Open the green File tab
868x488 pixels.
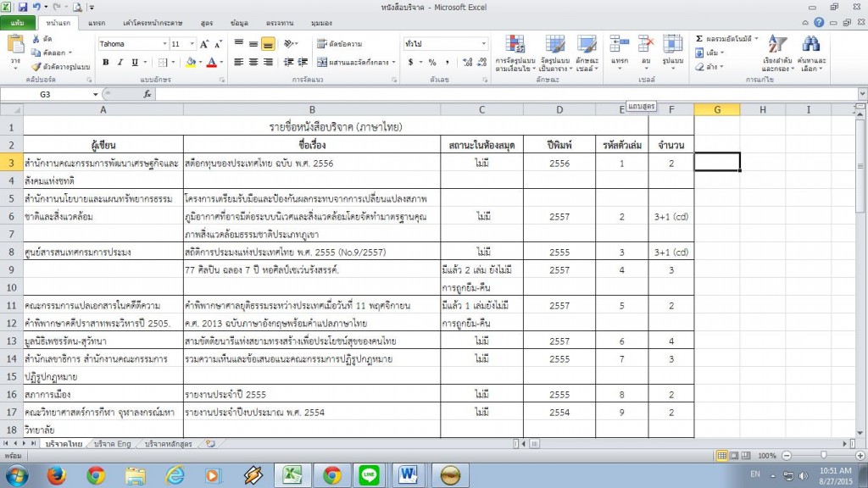coord(17,23)
